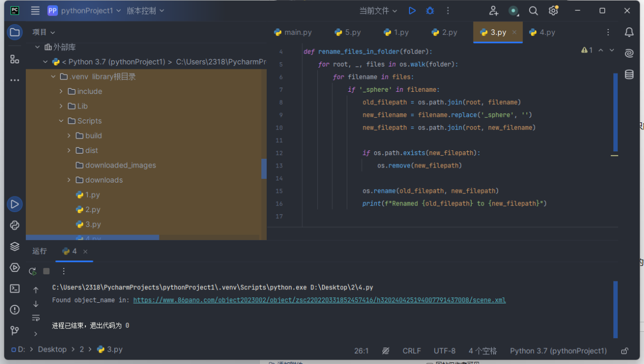The image size is (644, 364).
Task: Run the current file with the play icon
Action: pyautogui.click(x=412, y=11)
